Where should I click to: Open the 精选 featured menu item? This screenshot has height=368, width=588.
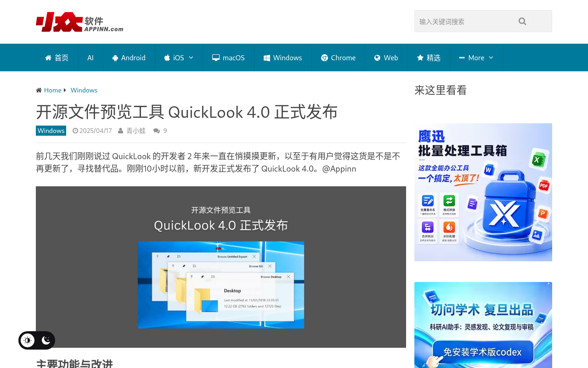pyautogui.click(x=429, y=57)
